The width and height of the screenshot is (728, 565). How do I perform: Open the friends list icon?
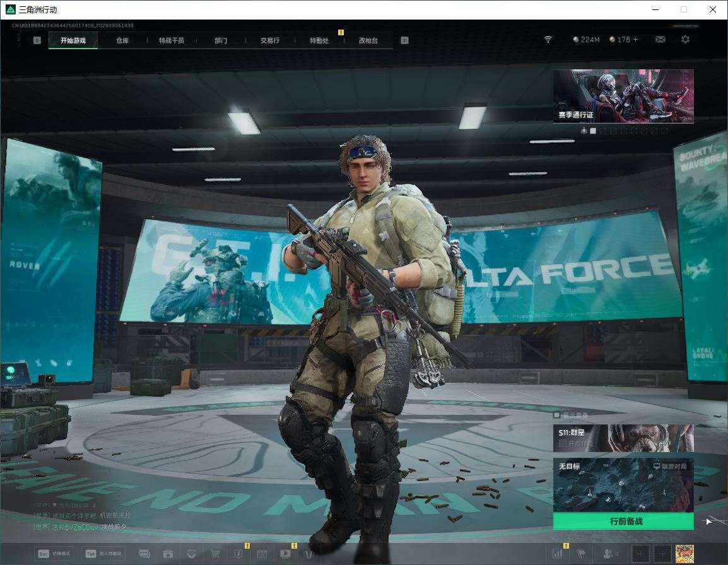coord(609,554)
